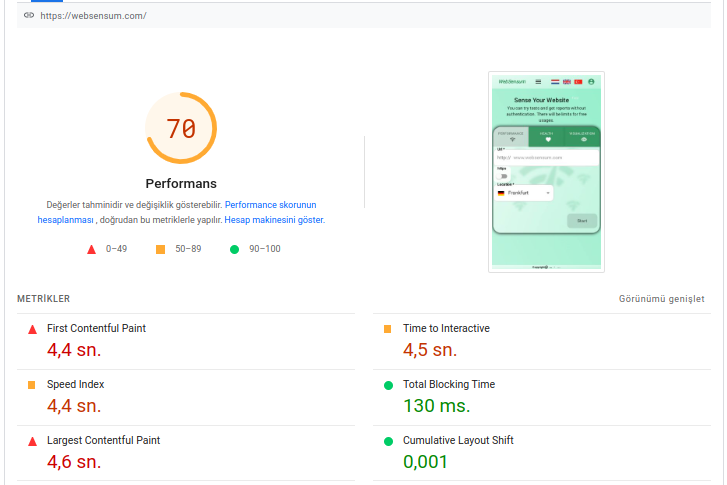This screenshot has width=727, height=485.
Task: Click the red triangle 0–49 legend icon
Action: (x=91, y=249)
